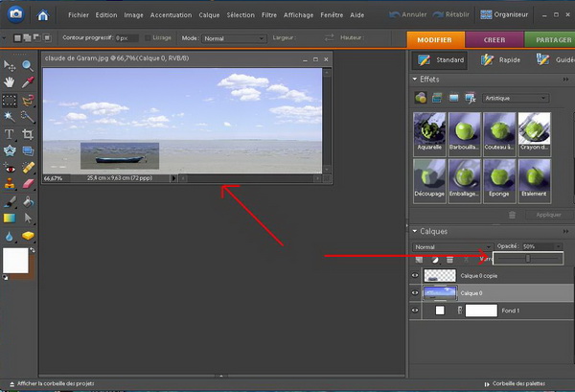575x392 pixels.
Task: Show Filters category in Effets panel
Action: pos(421,98)
